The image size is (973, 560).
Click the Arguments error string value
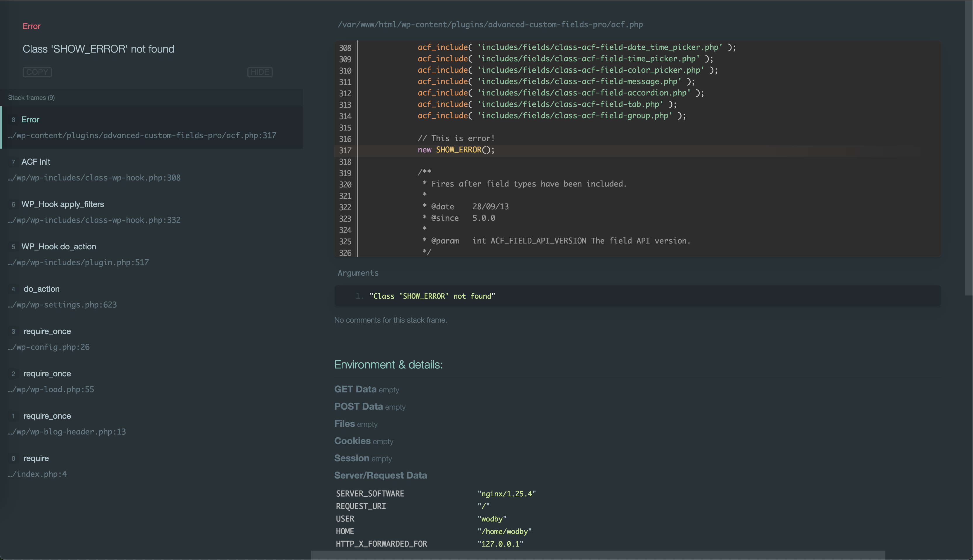(432, 296)
